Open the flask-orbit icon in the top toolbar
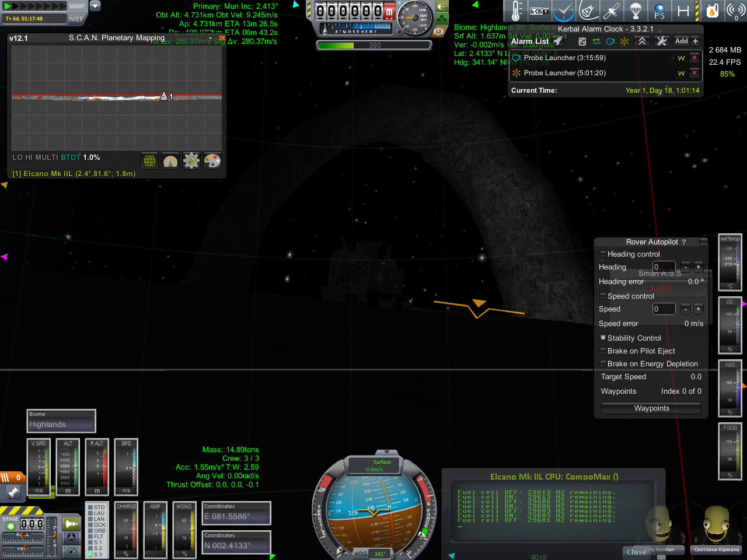The width and height of the screenshot is (747, 560). pyautogui.click(x=588, y=11)
